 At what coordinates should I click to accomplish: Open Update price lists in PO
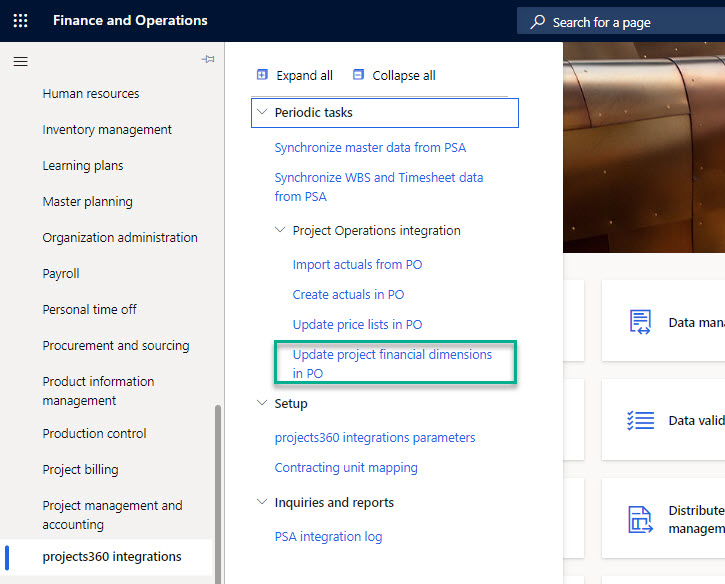pyautogui.click(x=357, y=325)
